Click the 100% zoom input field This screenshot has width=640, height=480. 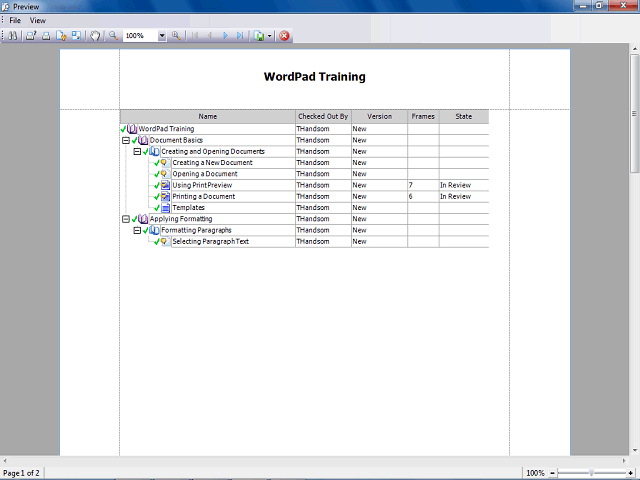point(141,36)
